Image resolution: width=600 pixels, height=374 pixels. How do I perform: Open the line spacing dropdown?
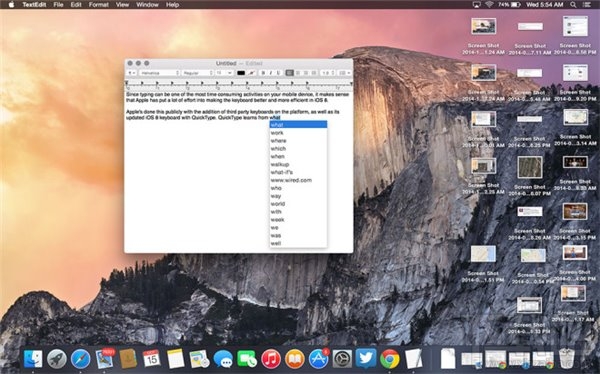pos(328,73)
